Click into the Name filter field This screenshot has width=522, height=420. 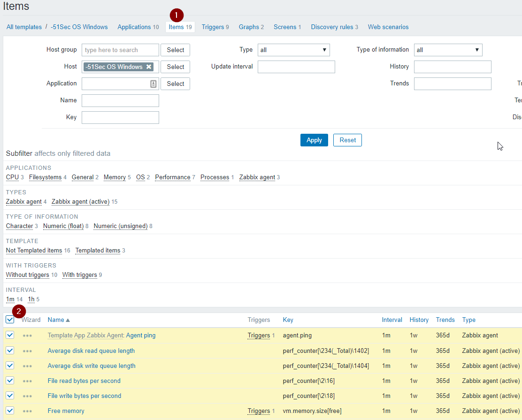(x=120, y=100)
